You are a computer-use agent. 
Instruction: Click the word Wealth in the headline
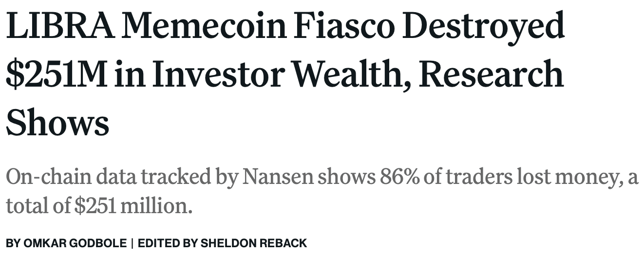point(360,74)
